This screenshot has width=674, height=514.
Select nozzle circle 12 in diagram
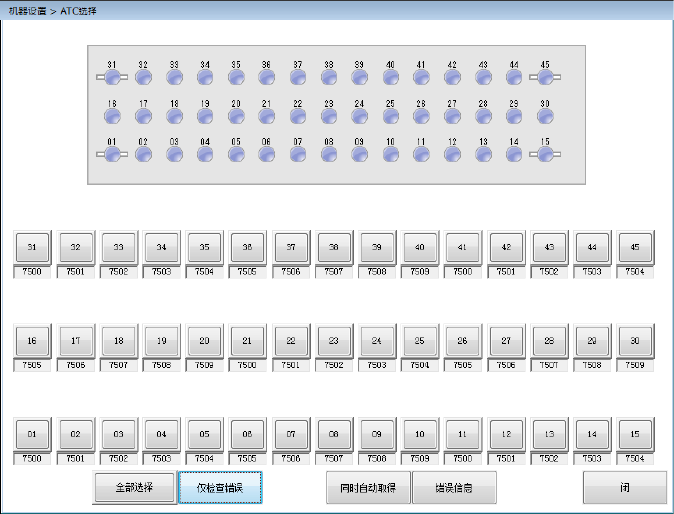[x=452, y=154]
